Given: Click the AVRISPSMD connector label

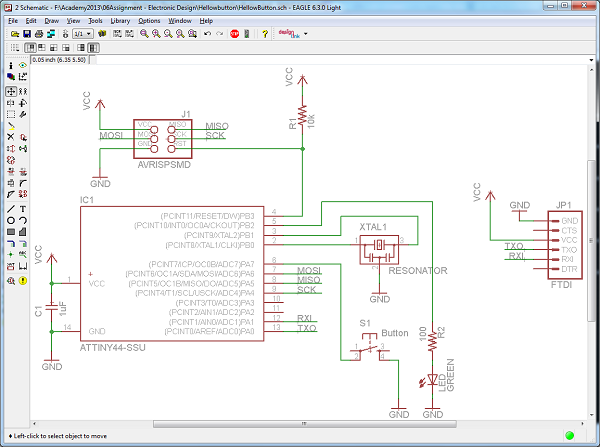Looking at the screenshot, I should pyautogui.click(x=164, y=165).
